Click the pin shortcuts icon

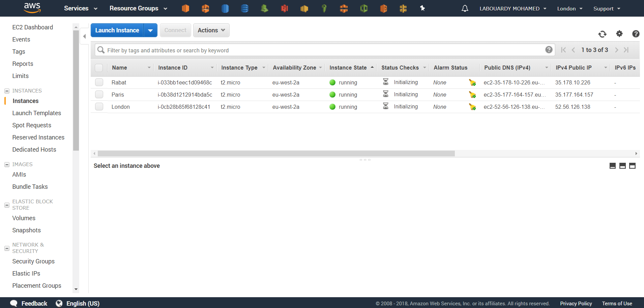pyautogui.click(x=422, y=8)
